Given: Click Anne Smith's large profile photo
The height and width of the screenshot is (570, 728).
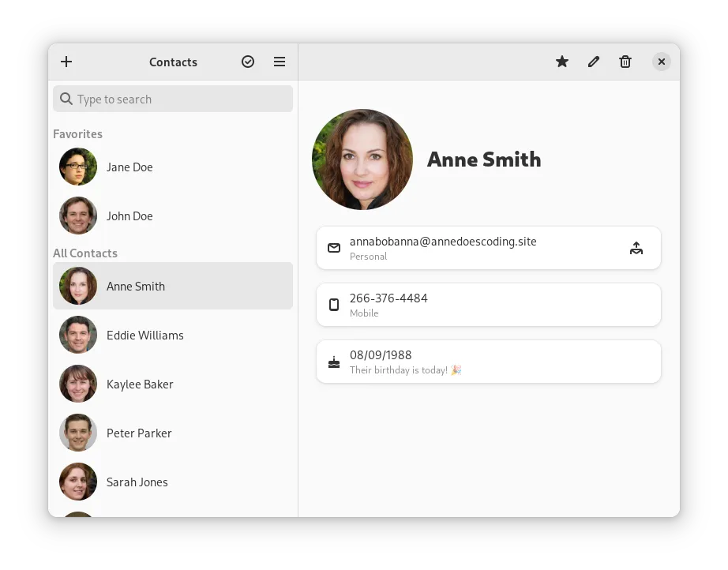Looking at the screenshot, I should pos(362,159).
